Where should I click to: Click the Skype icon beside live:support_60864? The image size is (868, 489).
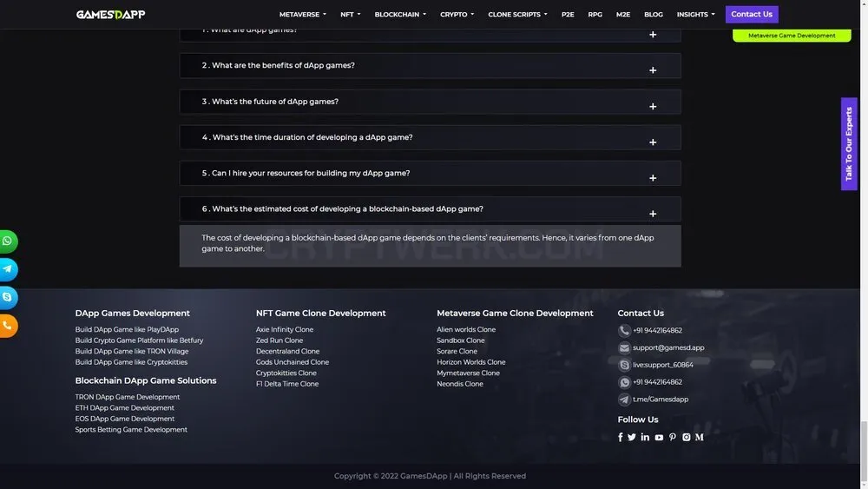click(624, 365)
